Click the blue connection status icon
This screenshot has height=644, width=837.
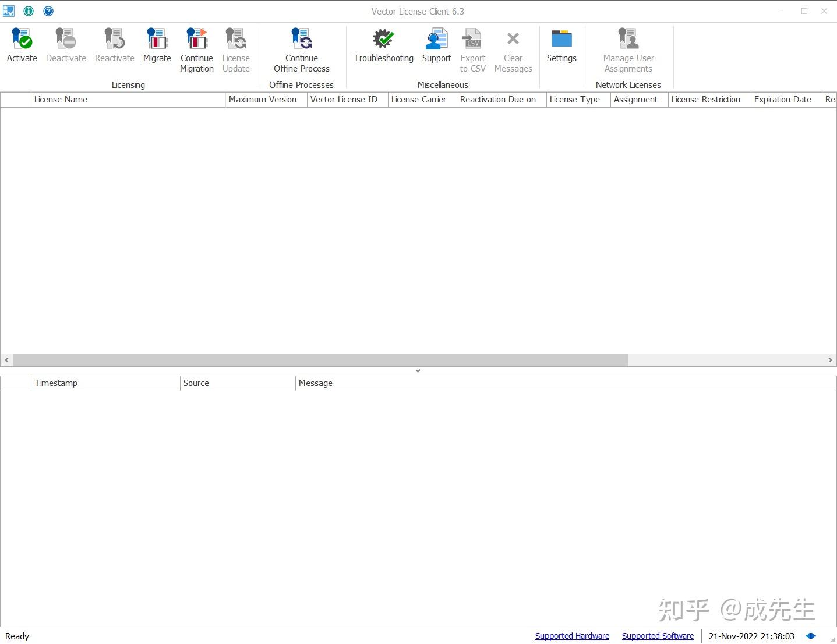(x=811, y=636)
